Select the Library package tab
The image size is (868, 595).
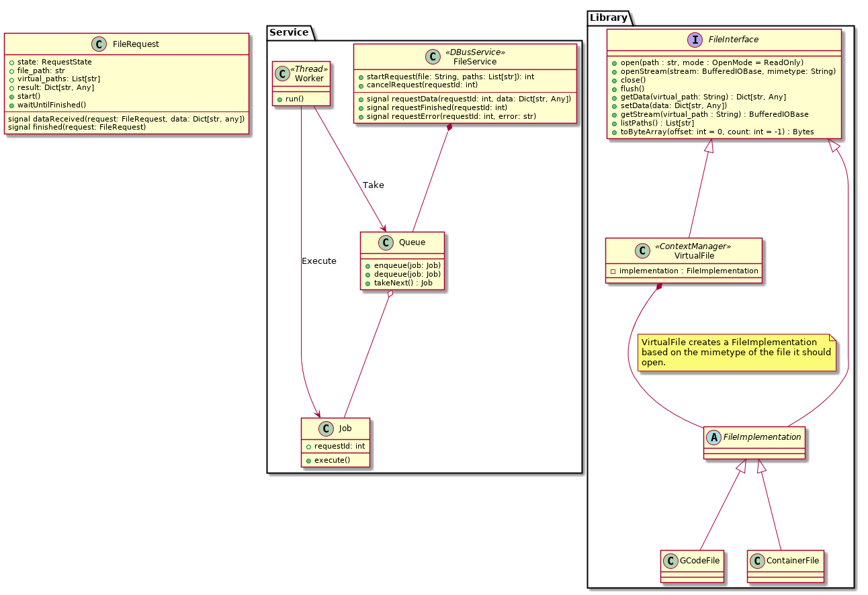610,17
